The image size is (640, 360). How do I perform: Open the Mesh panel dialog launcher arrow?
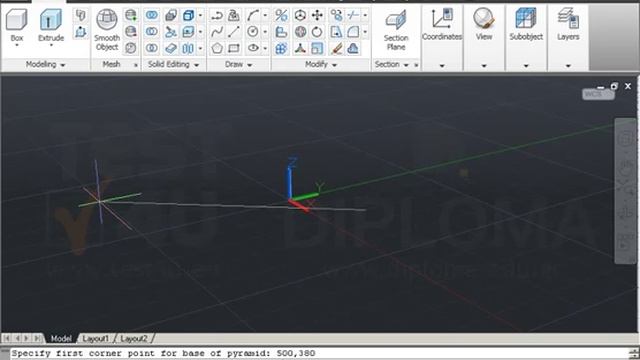[136, 65]
